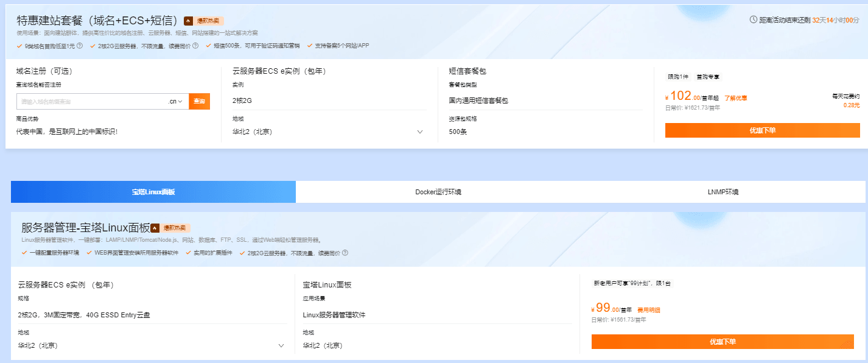Viewport: 868px width, 363px height.
Task: Click checkmark icon before 一键配置服务器环境
Action: click(24, 253)
